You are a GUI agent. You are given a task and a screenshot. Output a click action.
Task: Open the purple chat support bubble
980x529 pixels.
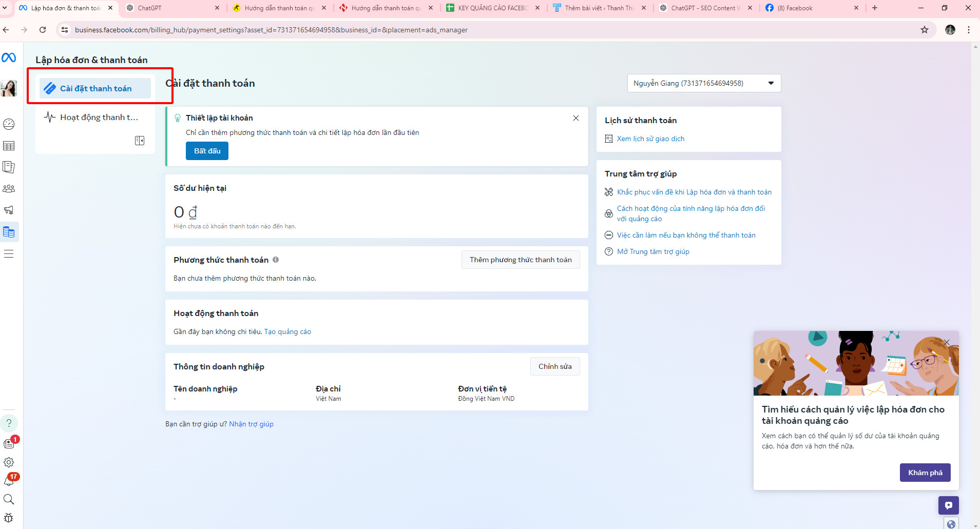(x=949, y=505)
